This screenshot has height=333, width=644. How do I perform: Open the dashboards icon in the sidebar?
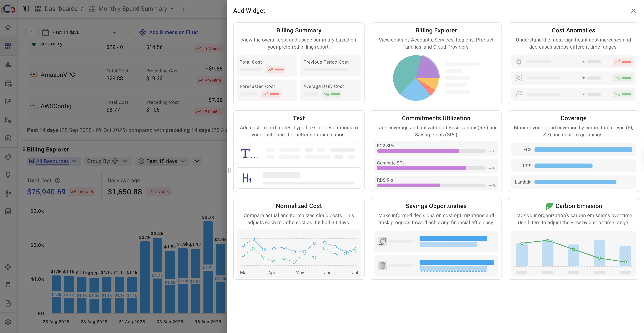8,46
